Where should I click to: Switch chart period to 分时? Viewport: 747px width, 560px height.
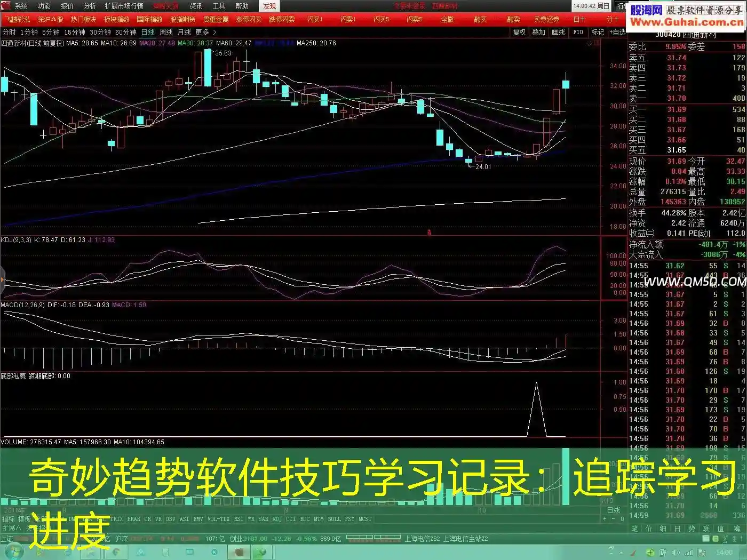pyautogui.click(x=9, y=33)
